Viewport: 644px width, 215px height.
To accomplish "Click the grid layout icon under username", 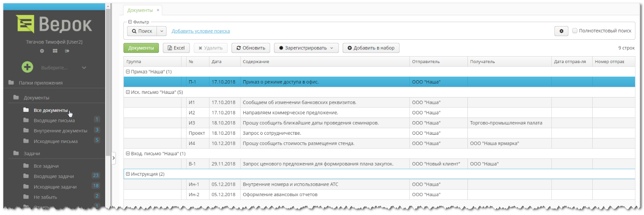I will click(x=55, y=51).
